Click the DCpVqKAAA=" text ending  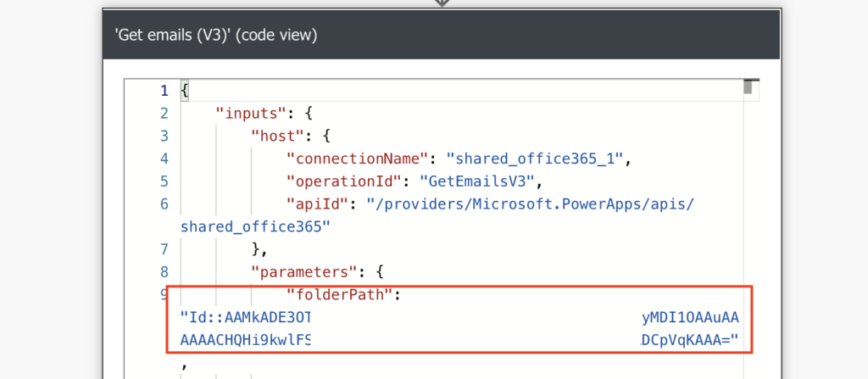[x=689, y=341]
